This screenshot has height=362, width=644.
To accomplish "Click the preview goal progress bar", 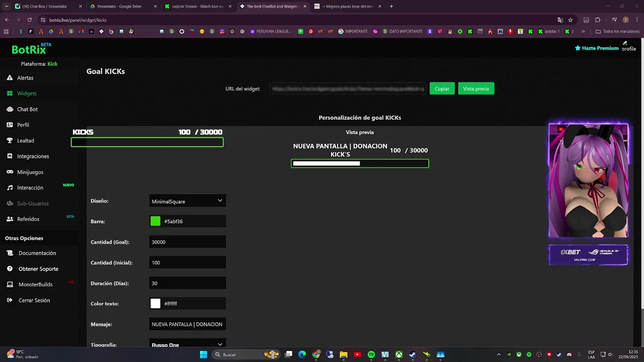I will [360, 163].
